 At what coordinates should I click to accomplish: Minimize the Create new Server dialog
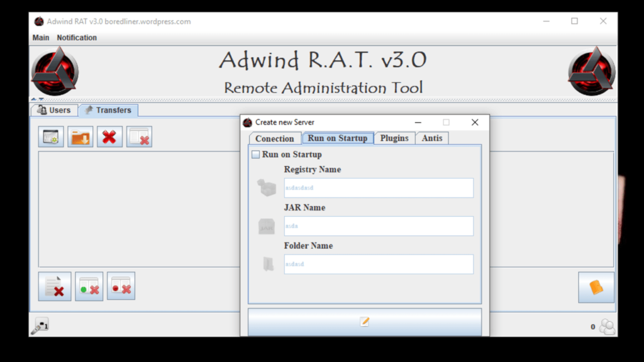pyautogui.click(x=418, y=123)
